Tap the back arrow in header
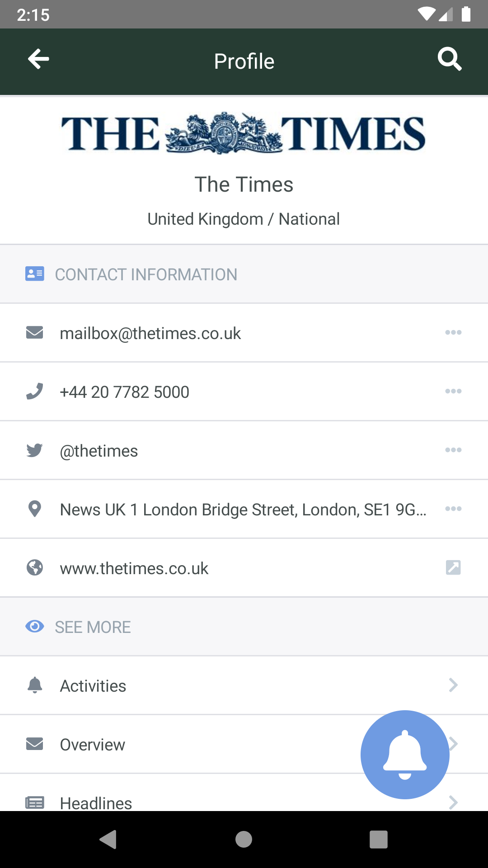 38,60
